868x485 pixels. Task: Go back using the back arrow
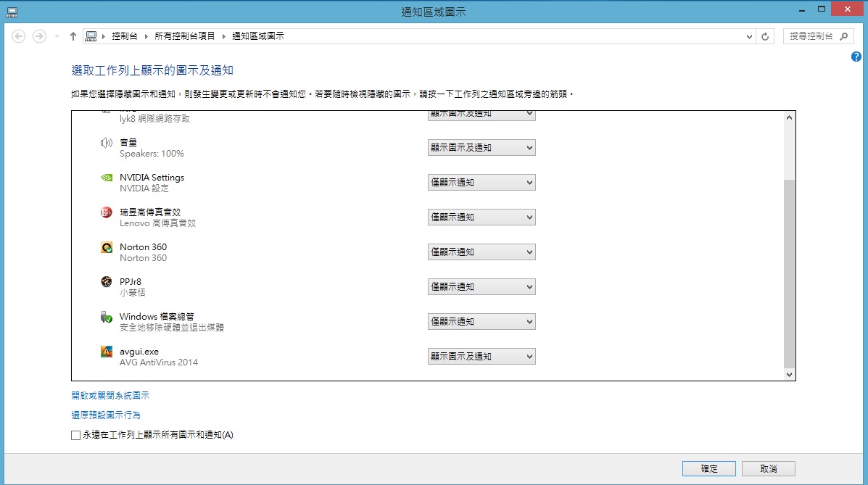tap(18, 36)
